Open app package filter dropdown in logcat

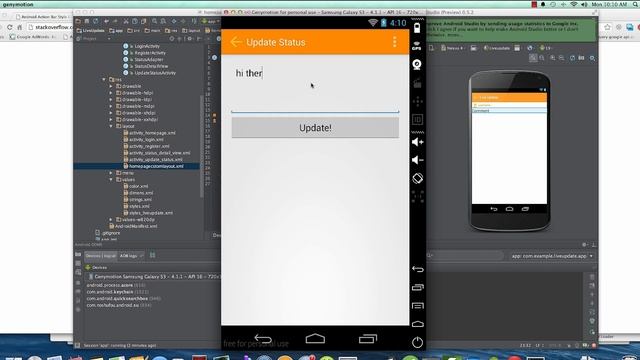[x=551, y=256]
